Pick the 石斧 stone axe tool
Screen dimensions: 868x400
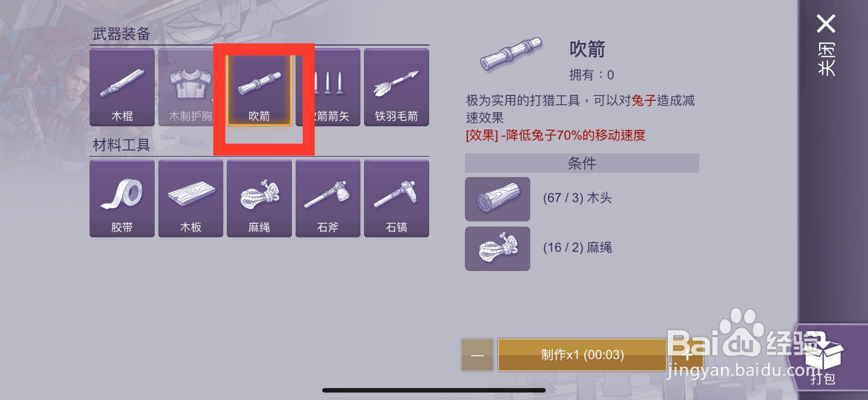[x=328, y=198]
